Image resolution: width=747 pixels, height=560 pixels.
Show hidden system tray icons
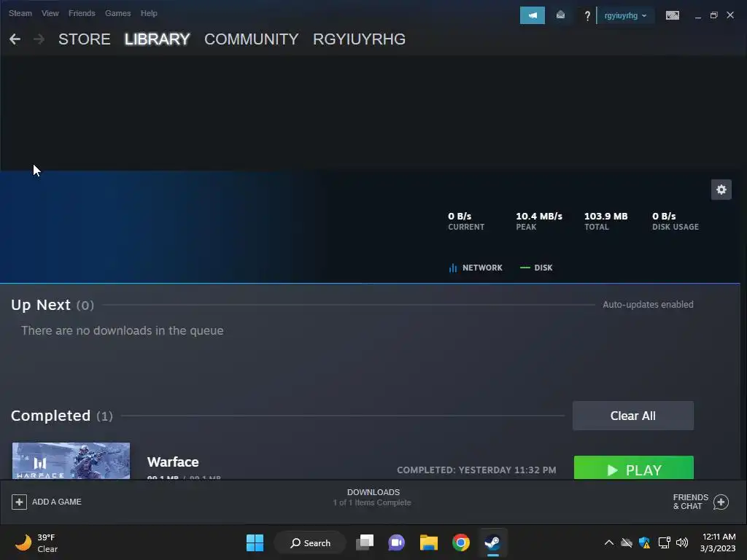(609, 542)
